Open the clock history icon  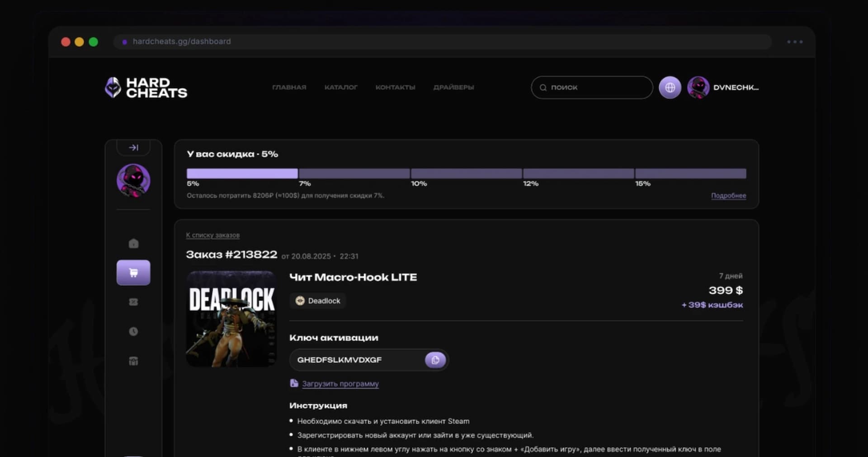click(133, 331)
